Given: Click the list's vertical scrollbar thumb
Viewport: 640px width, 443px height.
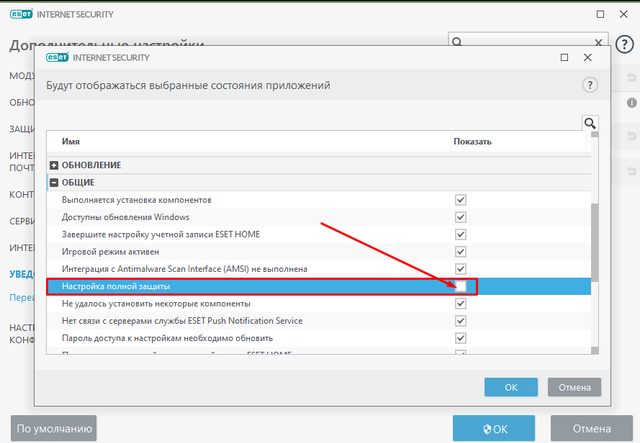Looking at the screenshot, I should (x=595, y=243).
